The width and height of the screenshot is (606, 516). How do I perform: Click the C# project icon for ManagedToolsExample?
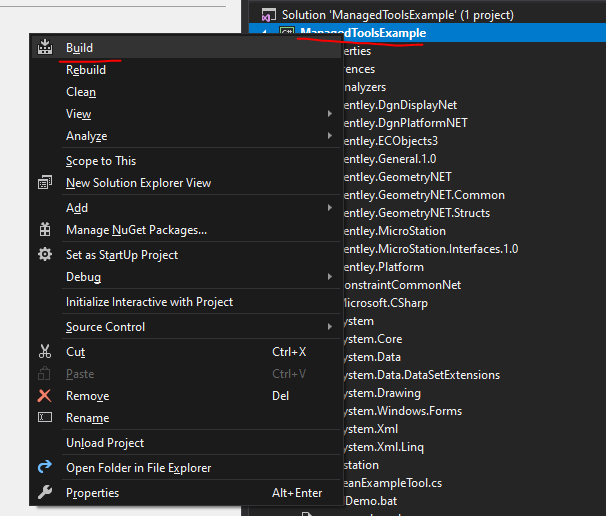(x=287, y=31)
